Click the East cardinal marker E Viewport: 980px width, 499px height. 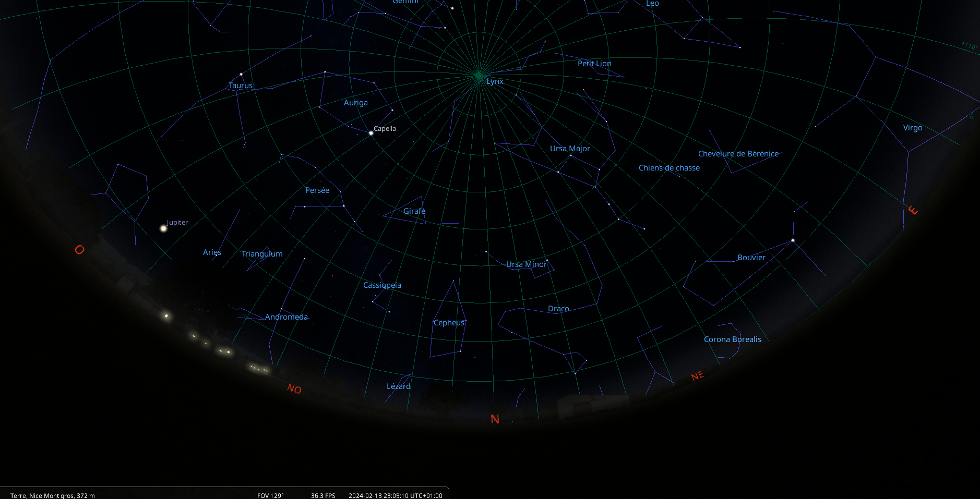[912, 210]
